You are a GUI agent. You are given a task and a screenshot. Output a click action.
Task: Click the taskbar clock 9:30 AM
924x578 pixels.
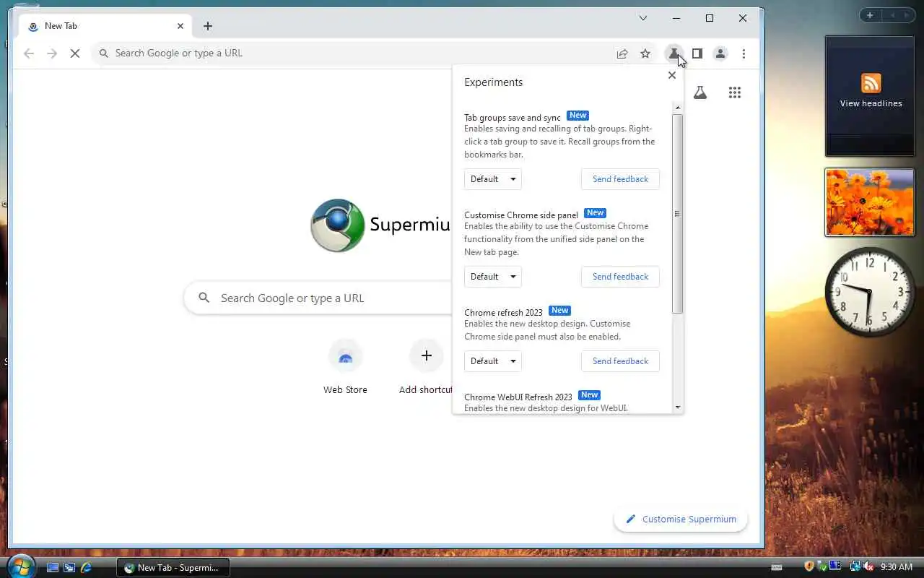(897, 567)
